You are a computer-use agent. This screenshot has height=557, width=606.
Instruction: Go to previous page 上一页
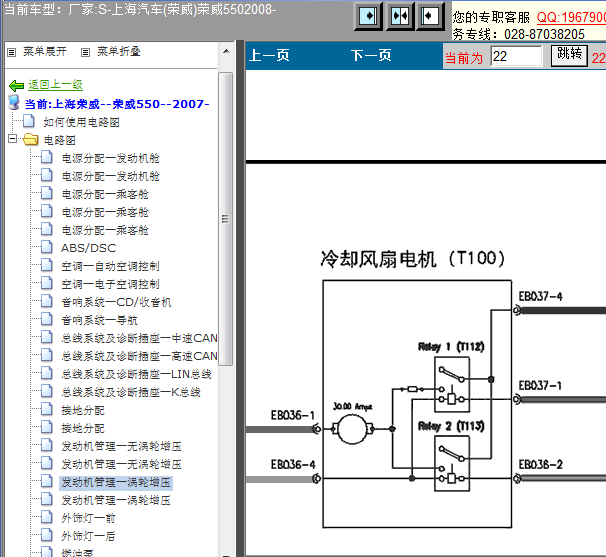click(269, 56)
